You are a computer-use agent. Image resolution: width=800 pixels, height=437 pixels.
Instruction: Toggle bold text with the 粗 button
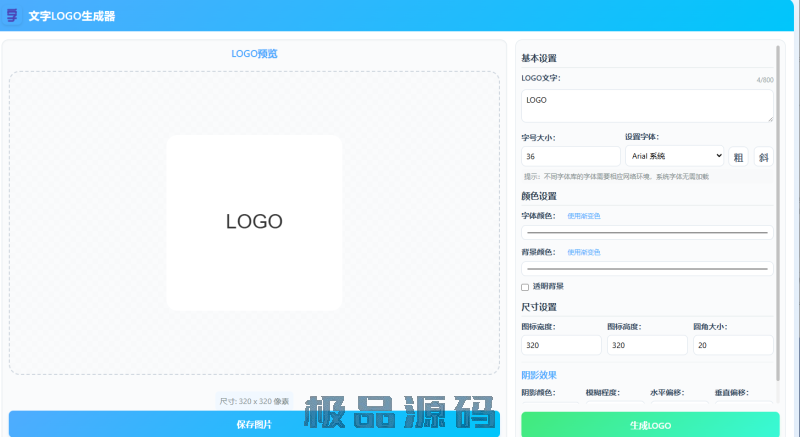(x=738, y=156)
